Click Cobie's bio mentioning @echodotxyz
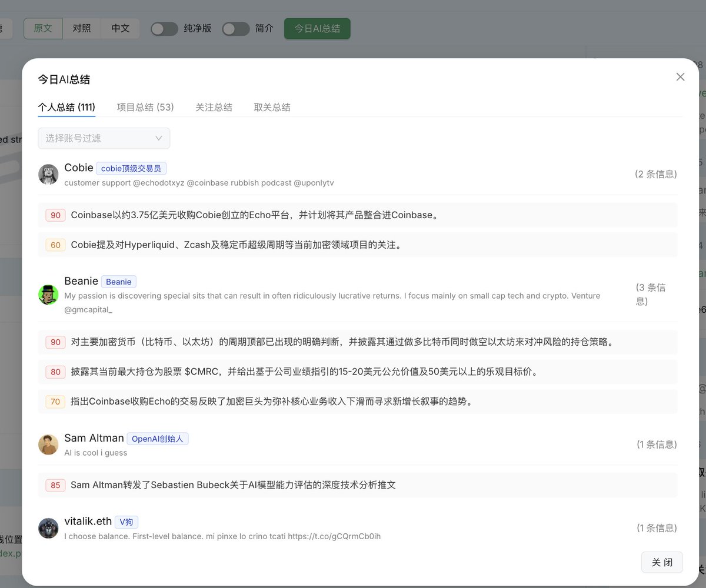706x588 pixels. [x=199, y=183]
